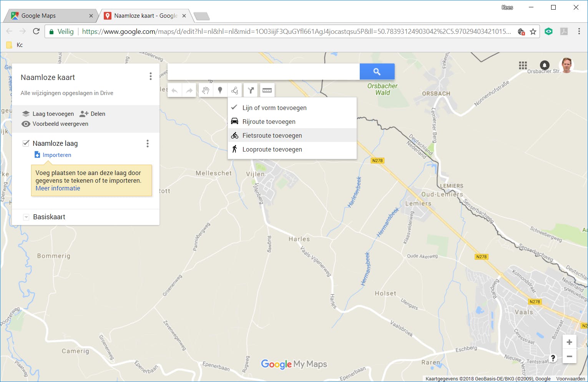Zoom out with the minus button
Screen dimensions: 588x382
coord(569,357)
